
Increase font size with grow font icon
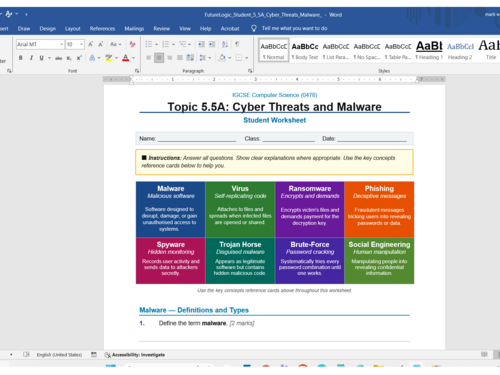(x=90, y=44)
